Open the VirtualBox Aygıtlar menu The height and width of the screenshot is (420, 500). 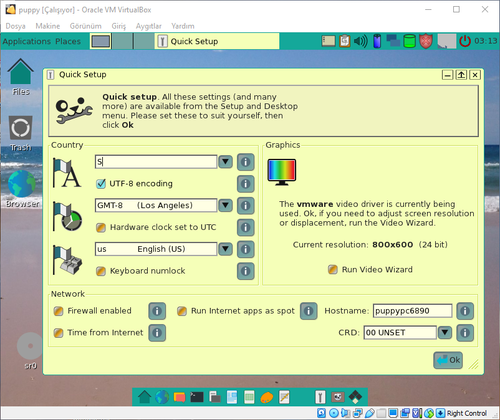148,26
